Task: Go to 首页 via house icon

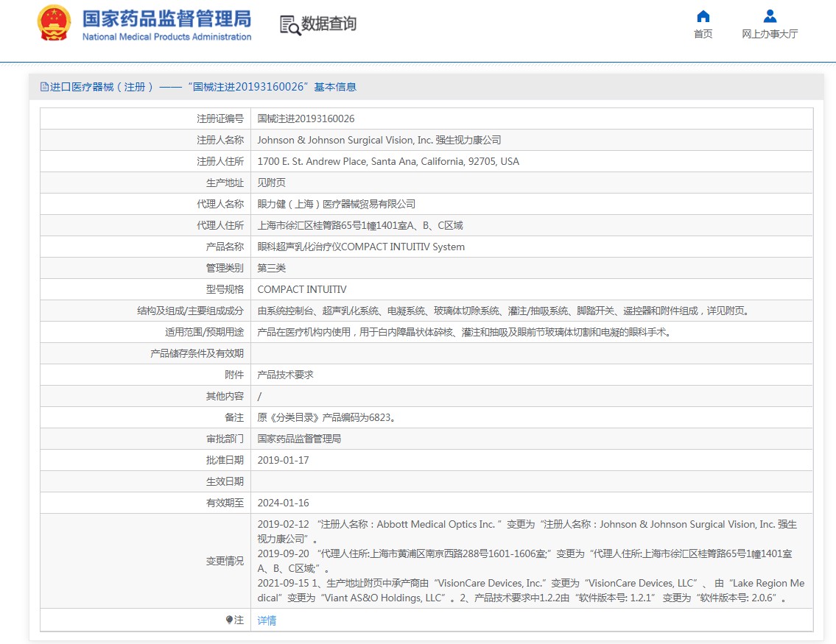Action: 703,16
